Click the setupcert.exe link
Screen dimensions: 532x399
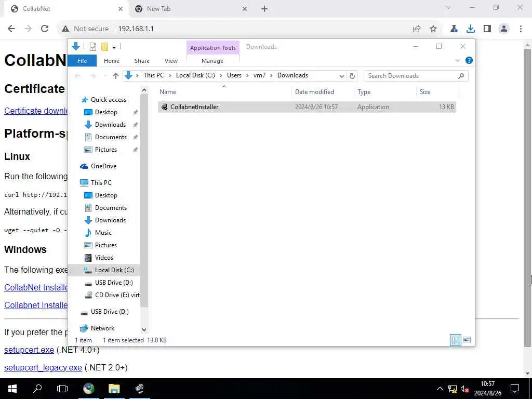coord(29,350)
